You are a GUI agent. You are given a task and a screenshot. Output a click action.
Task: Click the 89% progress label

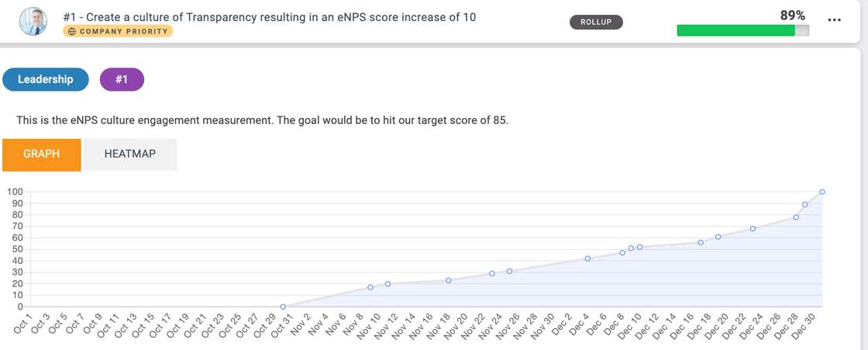(792, 15)
